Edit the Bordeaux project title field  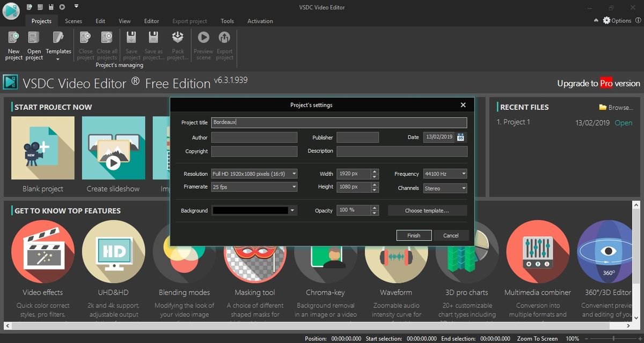click(x=339, y=122)
